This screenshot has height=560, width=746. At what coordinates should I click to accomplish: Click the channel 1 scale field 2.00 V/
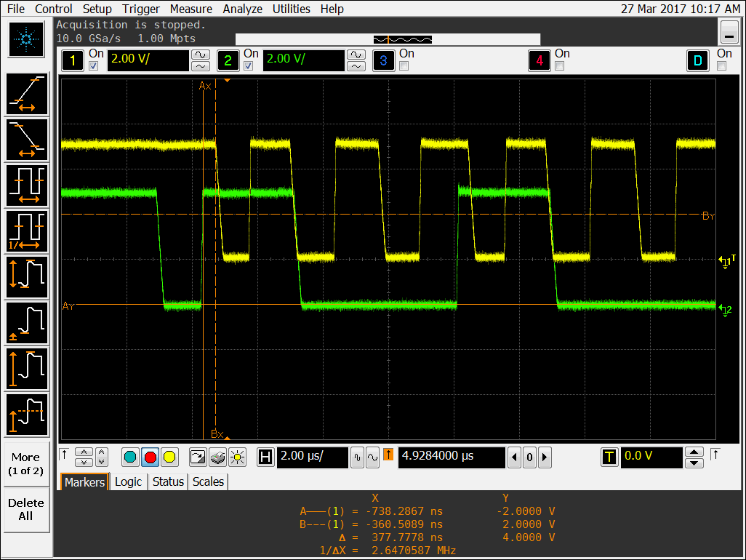pos(148,60)
